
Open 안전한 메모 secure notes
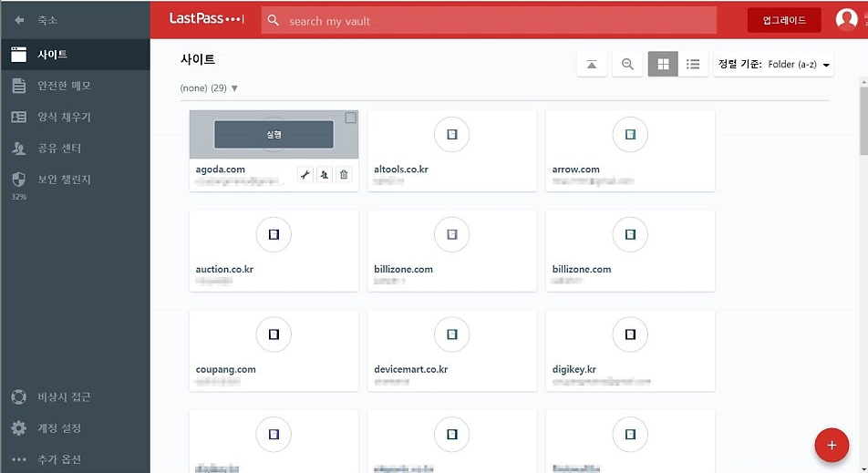pos(76,86)
